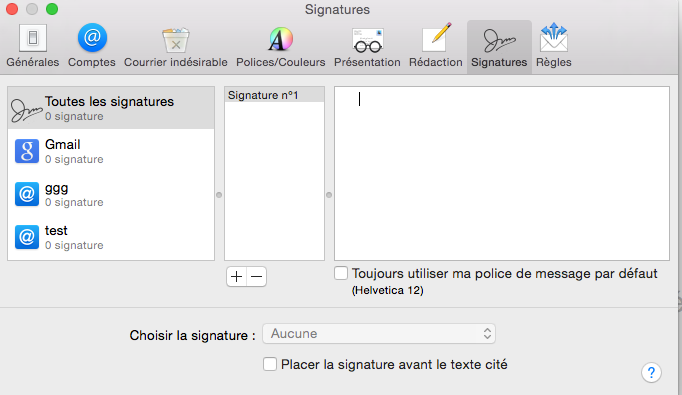Select Signature n°1 in signature list
The width and height of the screenshot is (682, 395).
(x=274, y=95)
